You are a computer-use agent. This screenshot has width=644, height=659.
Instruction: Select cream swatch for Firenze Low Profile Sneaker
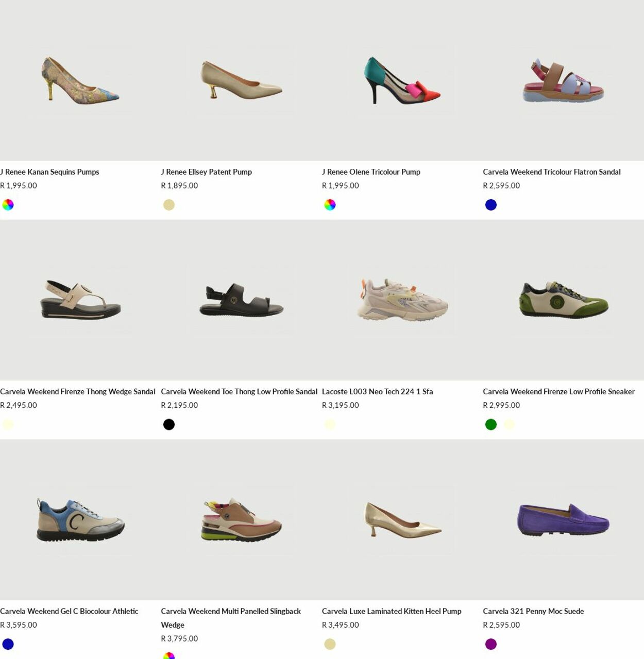point(509,425)
